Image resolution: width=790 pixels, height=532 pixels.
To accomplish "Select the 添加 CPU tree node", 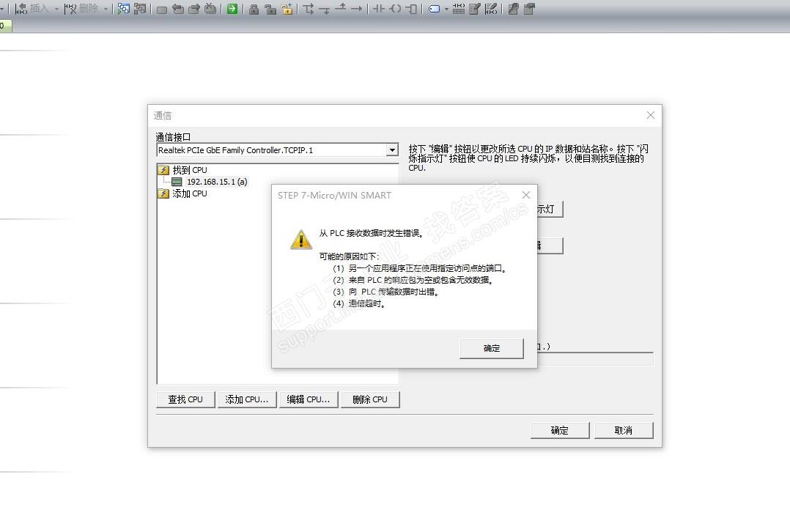I will 189,193.
